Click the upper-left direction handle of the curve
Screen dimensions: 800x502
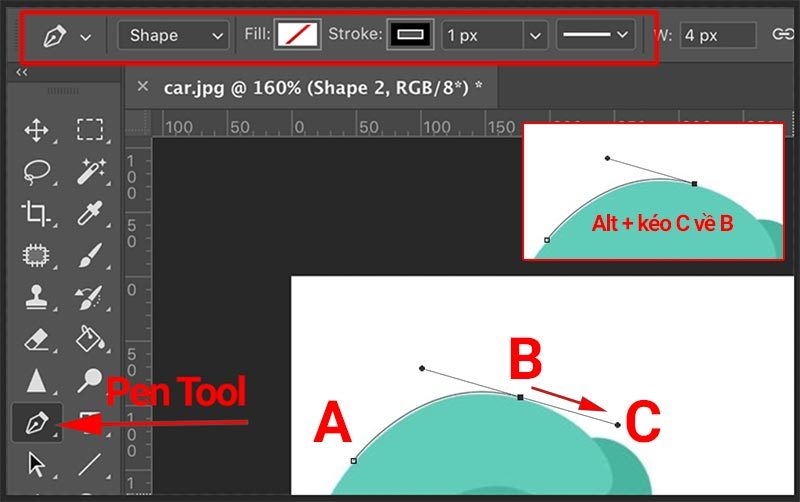(x=421, y=368)
